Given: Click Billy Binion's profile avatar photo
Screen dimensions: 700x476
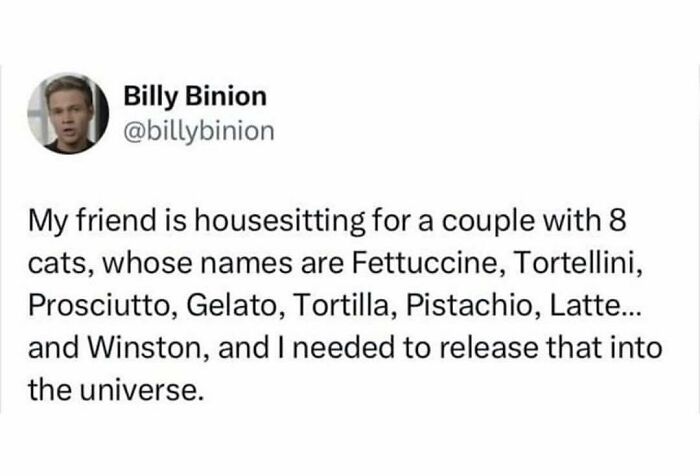Looking at the screenshot, I should click(x=70, y=114).
